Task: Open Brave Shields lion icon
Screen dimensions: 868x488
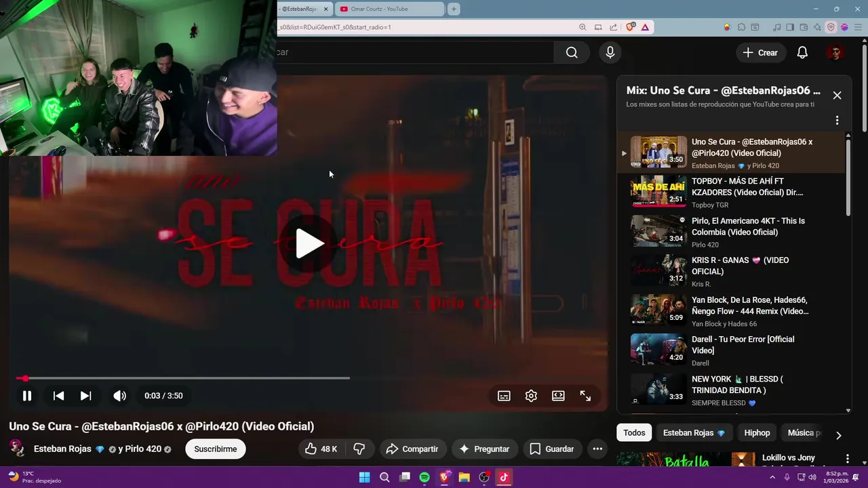Action: coord(631,27)
